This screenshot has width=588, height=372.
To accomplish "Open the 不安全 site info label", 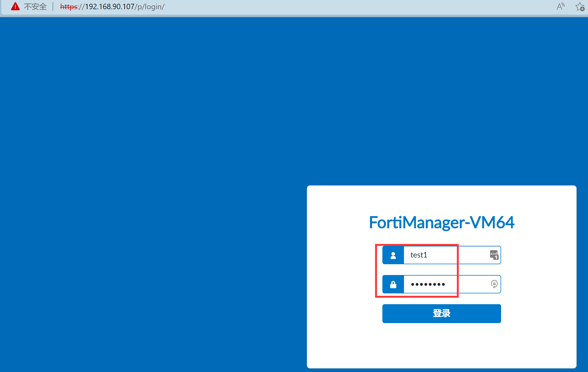I will (x=35, y=6).
